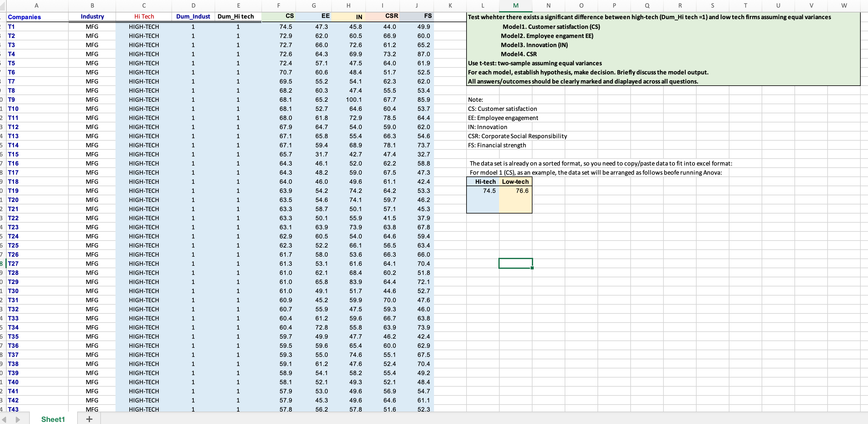Click the add new sheet plus icon
This screenshot has height=424, width=868.
click(x=89, y=419)
